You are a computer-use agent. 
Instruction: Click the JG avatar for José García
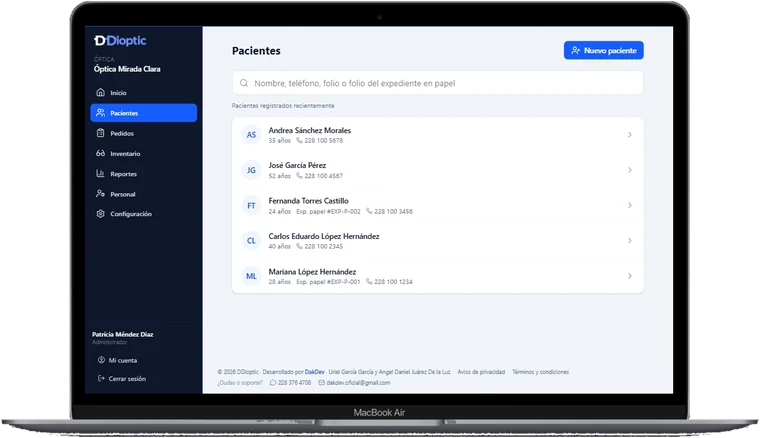coord(251,170)
